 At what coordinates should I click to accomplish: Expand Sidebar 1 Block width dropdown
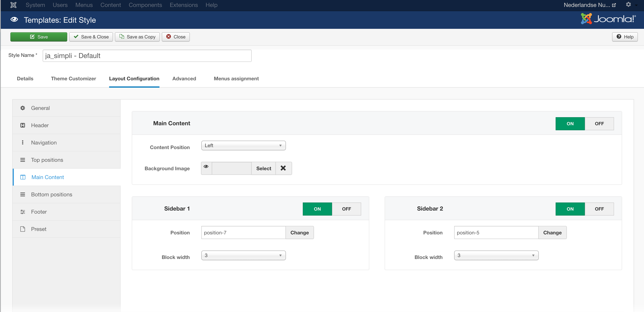pyautogui.click(x=243, y=256)
